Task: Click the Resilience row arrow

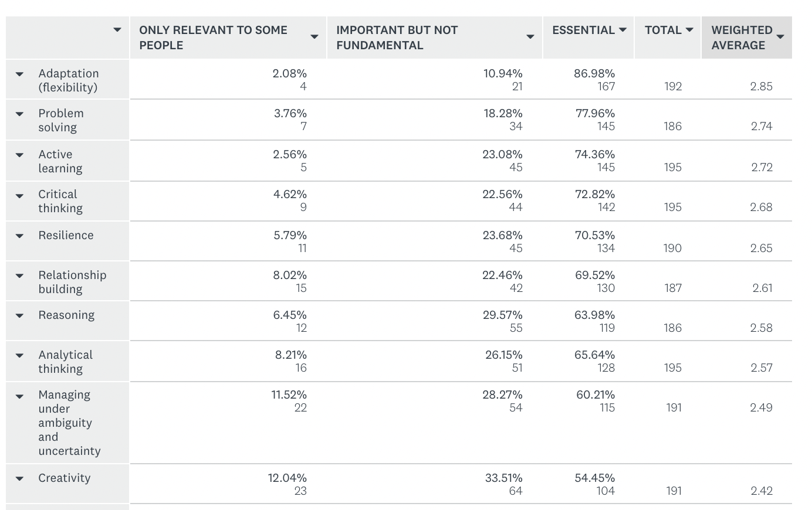Action: coord(19,236)
